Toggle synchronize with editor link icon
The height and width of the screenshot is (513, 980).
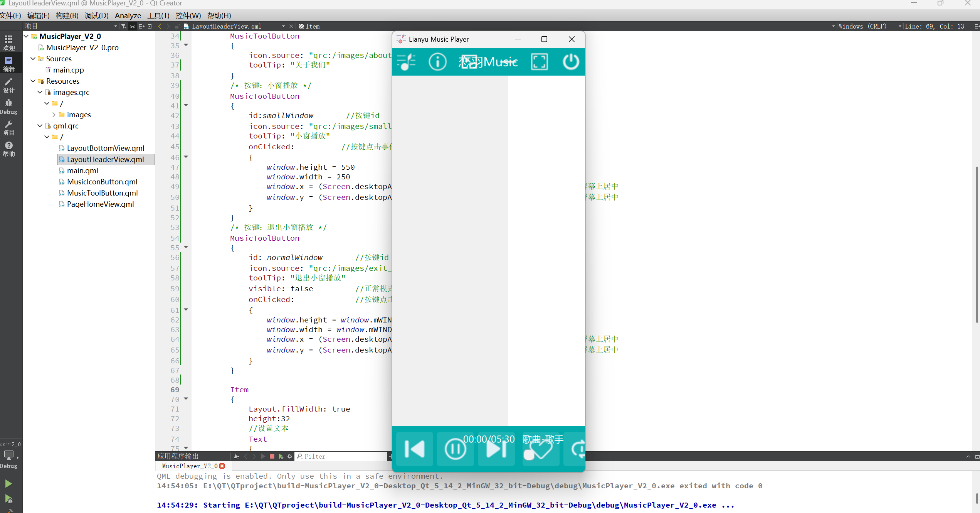point(132,26)
